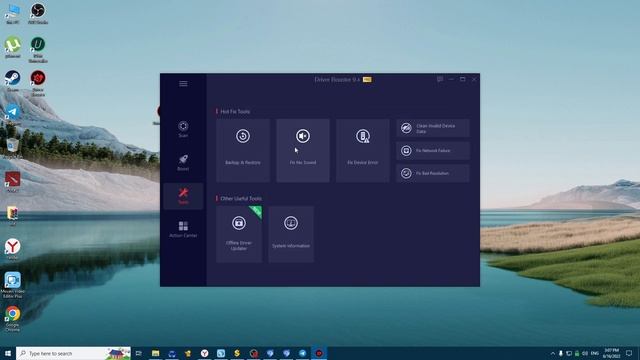Open the Offline Driver Updater tool
Image resolution: width=640 pixels, height=360 pixels.
(239, 234)
